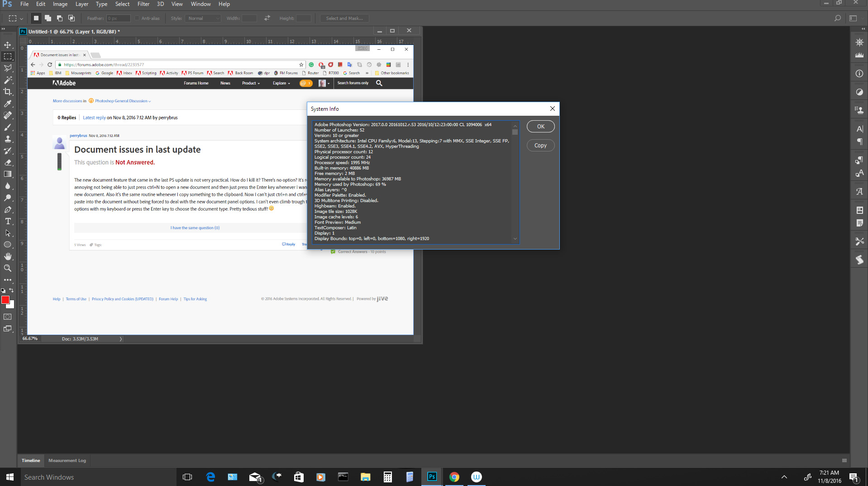The image size is (868, 486).
Task: Open the Navigator panel icon
Action: click(859, 42)
